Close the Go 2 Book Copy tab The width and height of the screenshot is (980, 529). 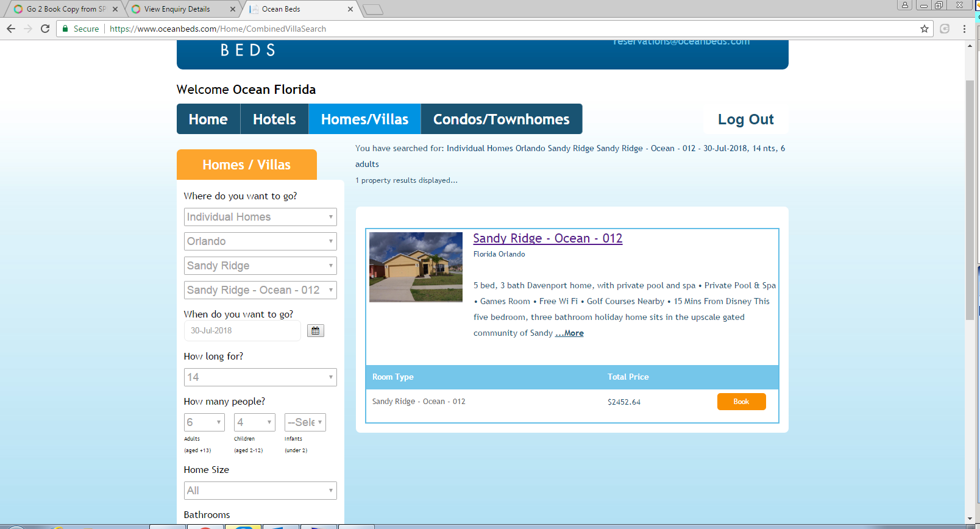(115, 9)
